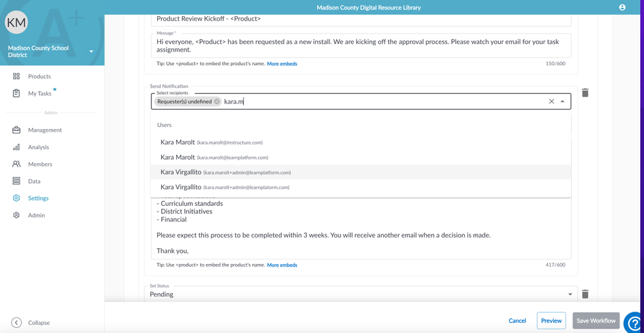Collapse the recipients dropdown list

pos(562,101)
